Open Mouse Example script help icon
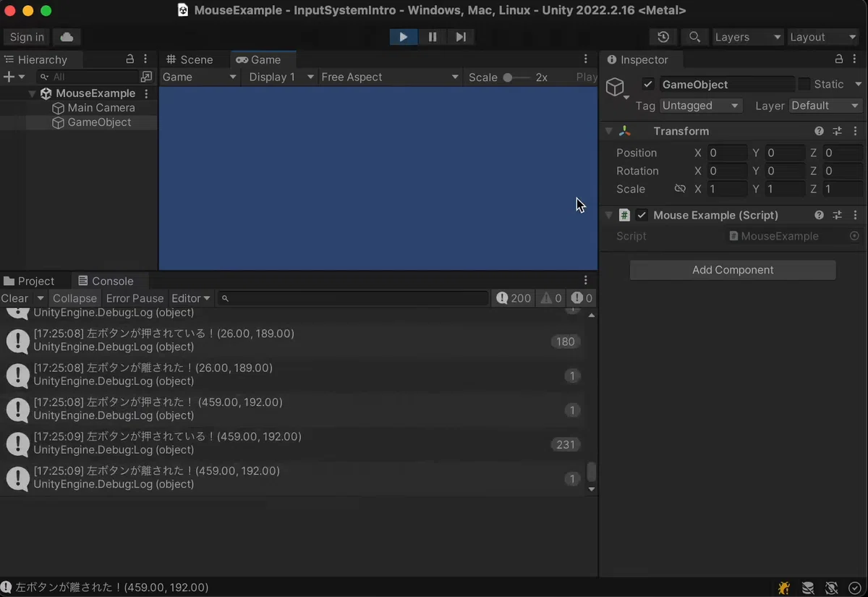The image size is (868, 597). click(819, 215)
